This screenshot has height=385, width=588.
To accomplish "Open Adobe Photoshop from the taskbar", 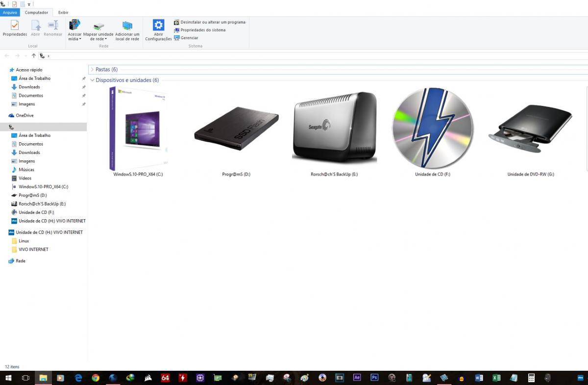I will coord(374,378).
